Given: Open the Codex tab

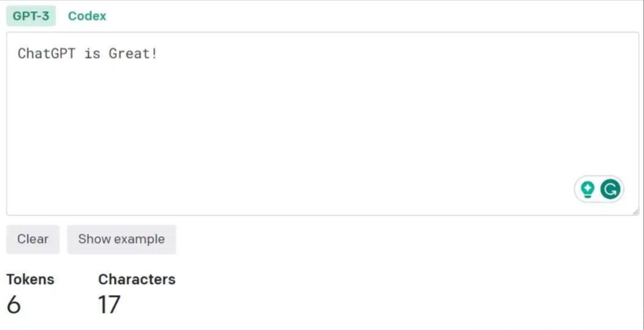Looking at the screenshot, I should (x=86, y=16).
